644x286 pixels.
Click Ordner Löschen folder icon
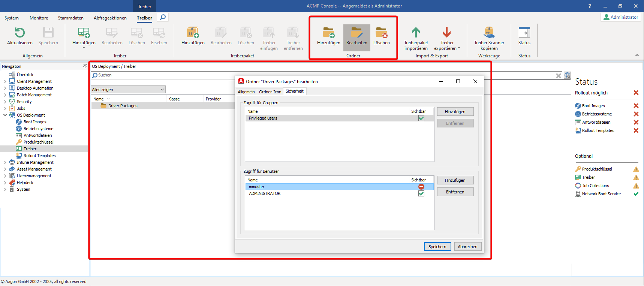coord(381,33)
